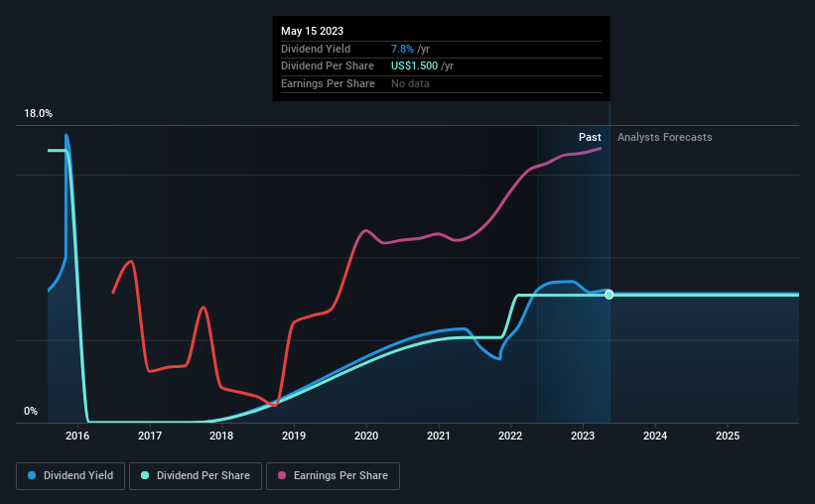Click the pink Earnings Per Share legend dot
815x504 pixels.
pos(282,475)
